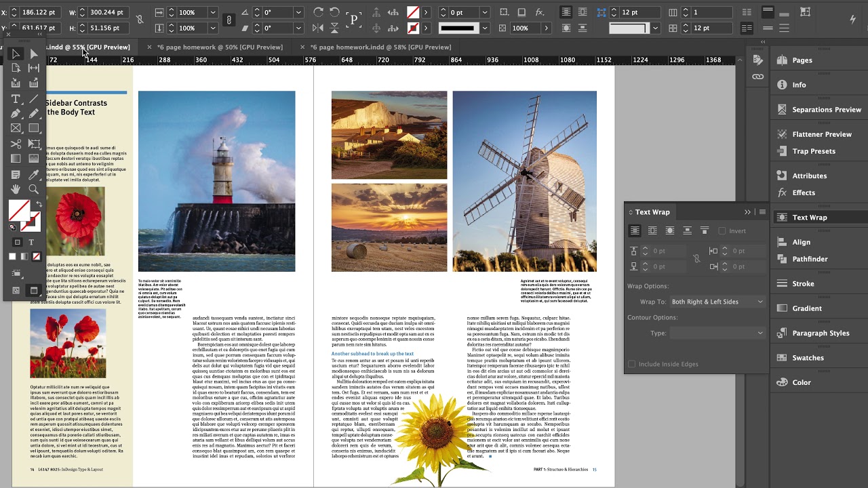Open the effects fx button in control bar
868x488 pixels.
pyautogui.click(x=540, y=12)
